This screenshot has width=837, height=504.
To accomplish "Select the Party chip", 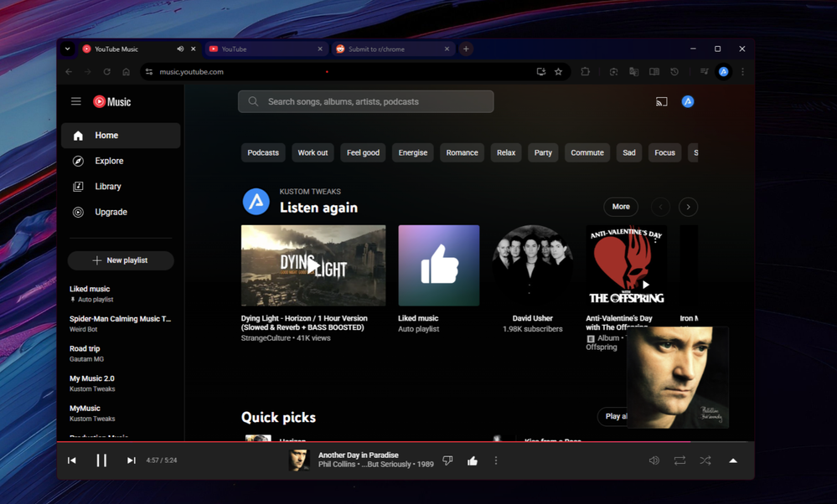I will pos(543,152).
